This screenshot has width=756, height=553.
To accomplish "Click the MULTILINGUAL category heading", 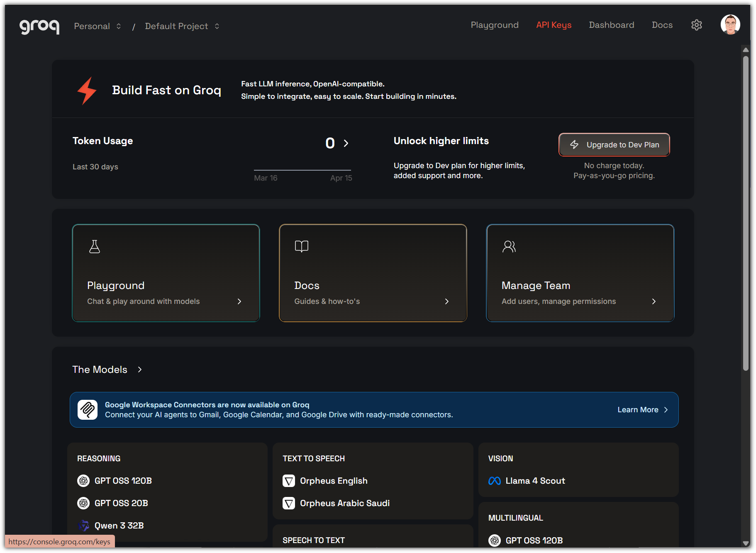I will (x=515, y=518).
